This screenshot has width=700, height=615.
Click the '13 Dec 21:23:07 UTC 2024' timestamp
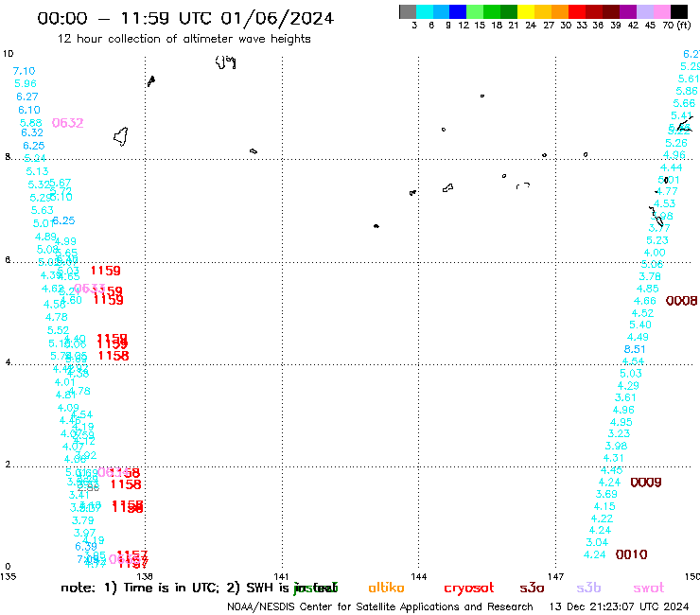619,607
